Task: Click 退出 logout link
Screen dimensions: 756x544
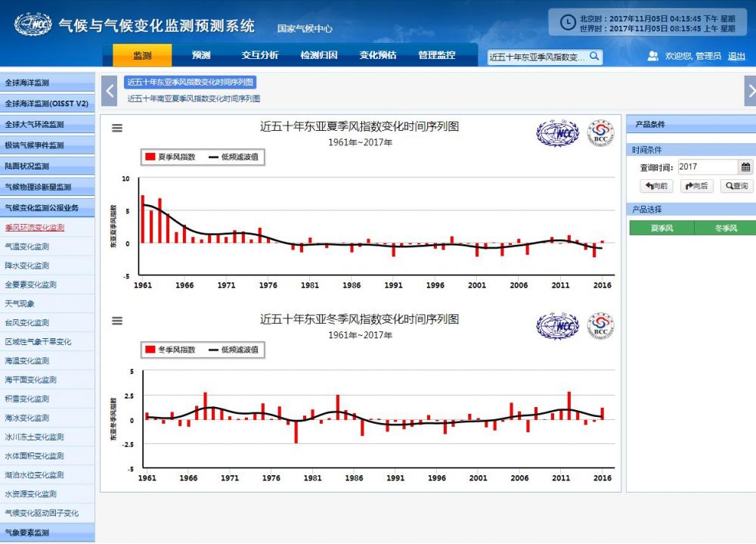Action: [x=736, y=56]
